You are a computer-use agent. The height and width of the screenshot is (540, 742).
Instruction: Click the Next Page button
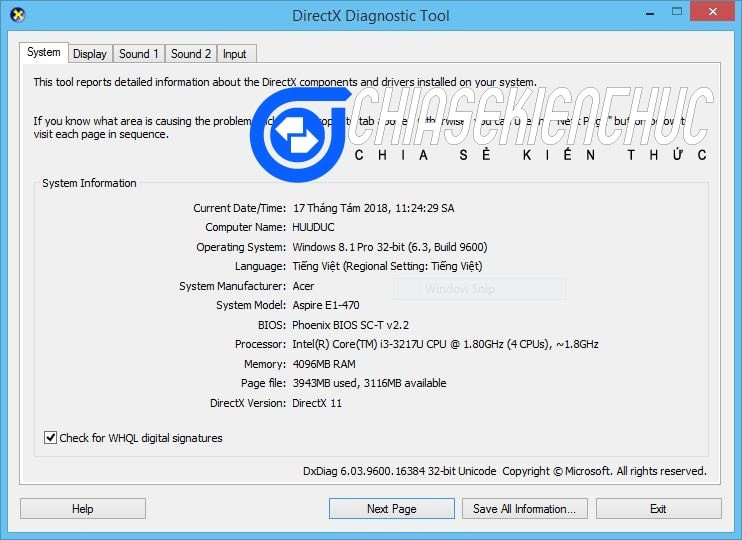pos(391,509)
